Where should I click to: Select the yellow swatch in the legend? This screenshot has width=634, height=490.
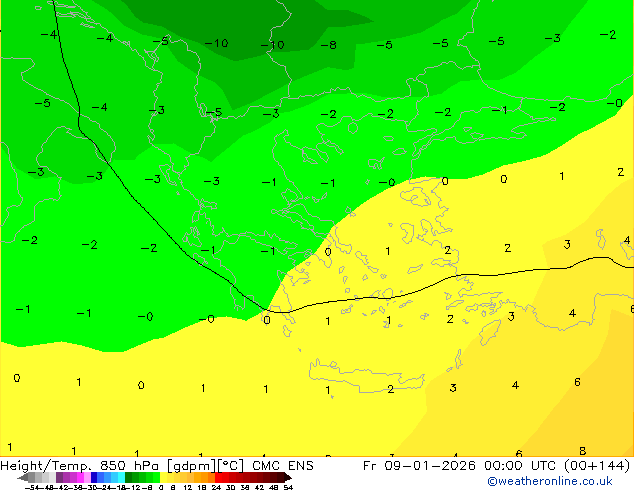tap(163, 478)
